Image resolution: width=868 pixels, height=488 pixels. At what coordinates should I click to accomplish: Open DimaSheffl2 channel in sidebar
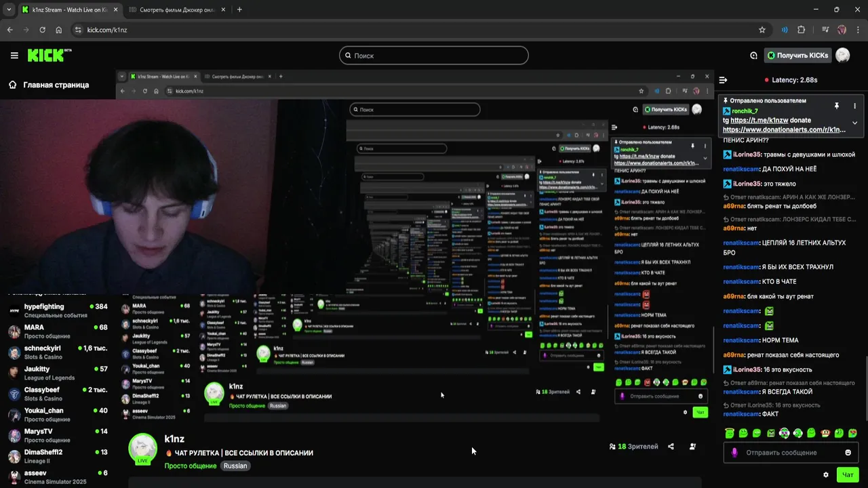point(58,456)
